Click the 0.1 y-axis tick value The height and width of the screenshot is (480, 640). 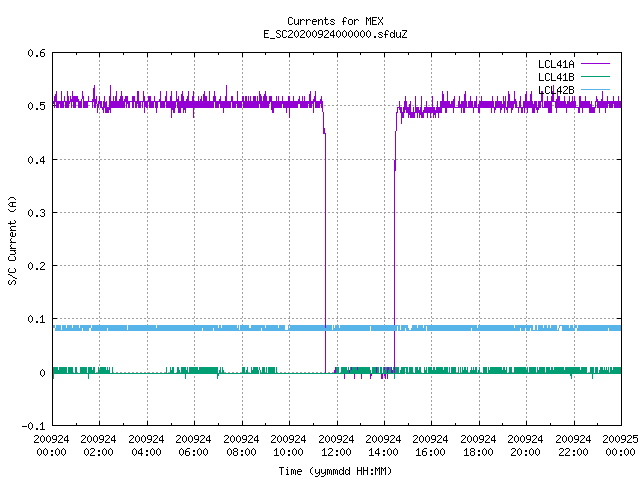[x=37, y=319]
